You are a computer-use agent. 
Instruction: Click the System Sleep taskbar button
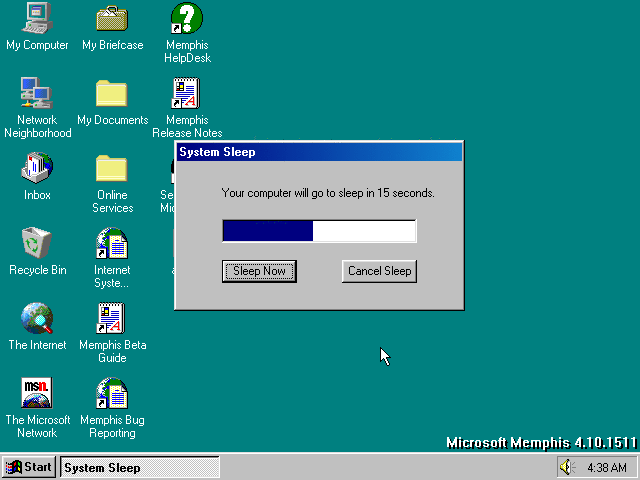[x=140, y=467]
